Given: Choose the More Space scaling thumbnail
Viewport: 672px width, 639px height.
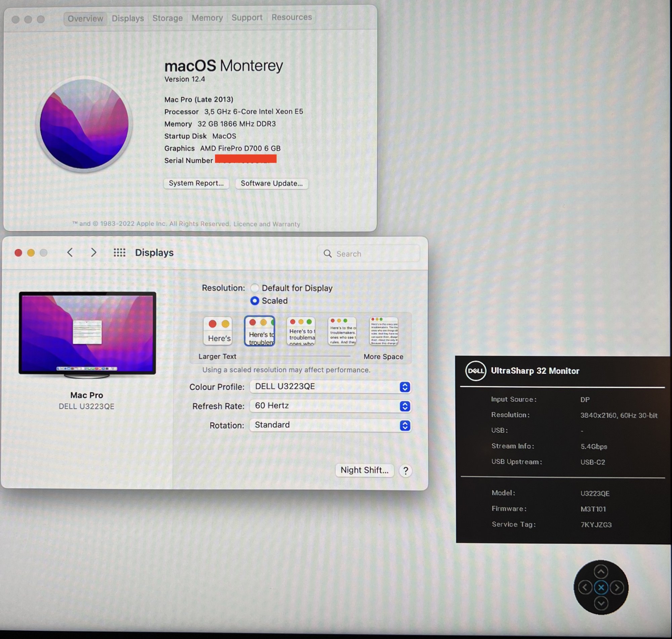Looking at the screenshot, I should pos(384,331).
